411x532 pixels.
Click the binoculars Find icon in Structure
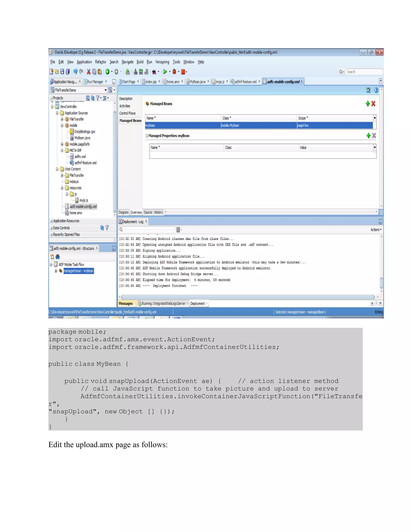(58, 257)
